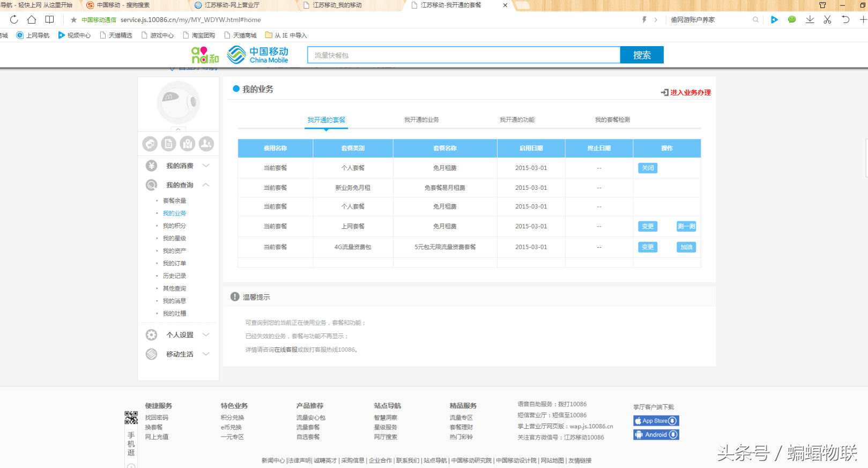
Task: Close the 江苏移动-我开通的套餐 browser tab
Action: coord(505,5)
